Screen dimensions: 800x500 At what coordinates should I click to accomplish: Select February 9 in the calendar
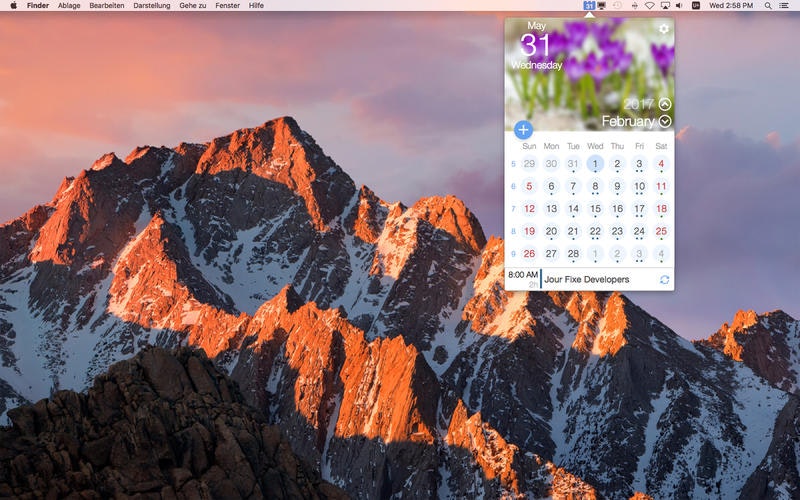pyautogui.click(x=617, y=186)
